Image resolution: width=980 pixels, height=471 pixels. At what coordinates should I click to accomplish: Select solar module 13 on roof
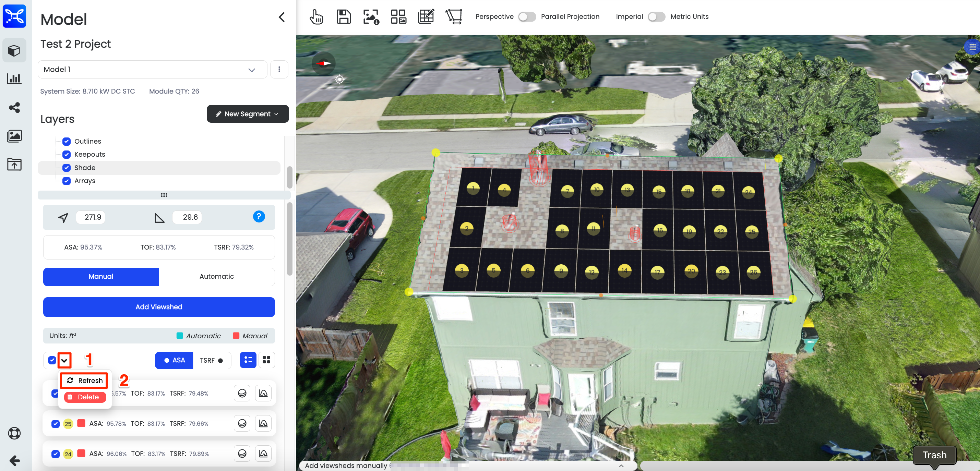pos(627,190)
